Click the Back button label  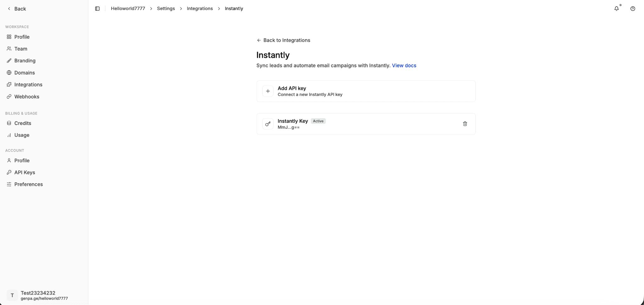pyautogui.click(x=20, y=9)
